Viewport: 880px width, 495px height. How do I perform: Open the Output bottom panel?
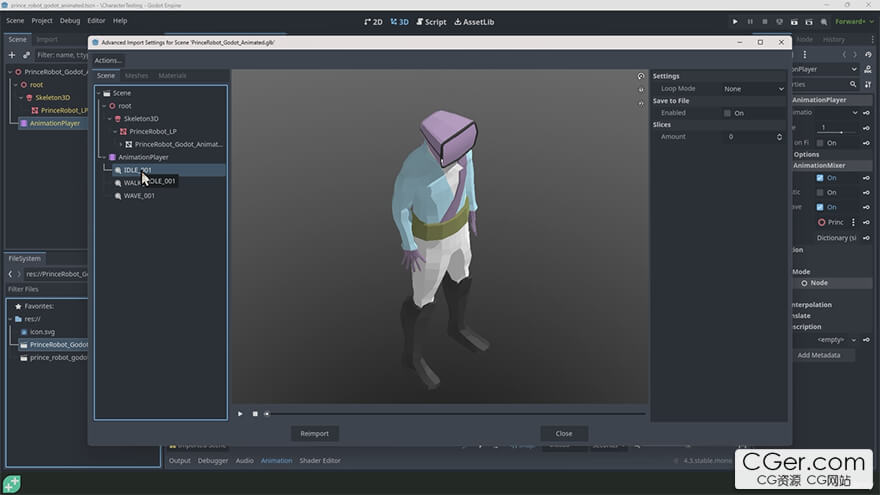tap(180, 461)
